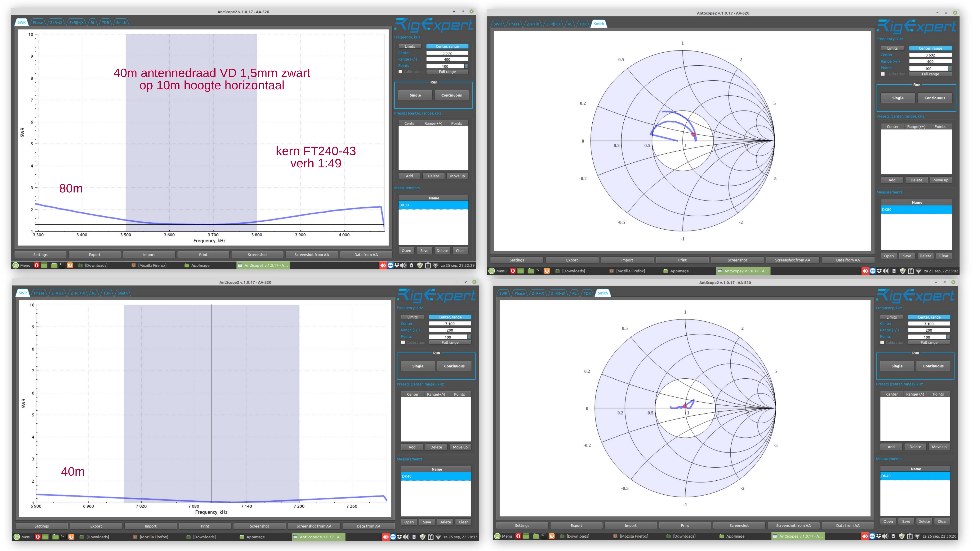The height and width of the screenshot is (551, 980).
Task: Click Points spinner arrows in the 80m SWR window
Action: click(x=466, y=66)
